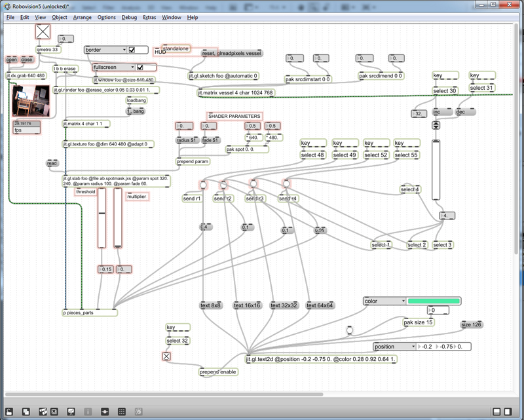Click the dec message box
Screen dimensions: 524x420
coord(460,112)
